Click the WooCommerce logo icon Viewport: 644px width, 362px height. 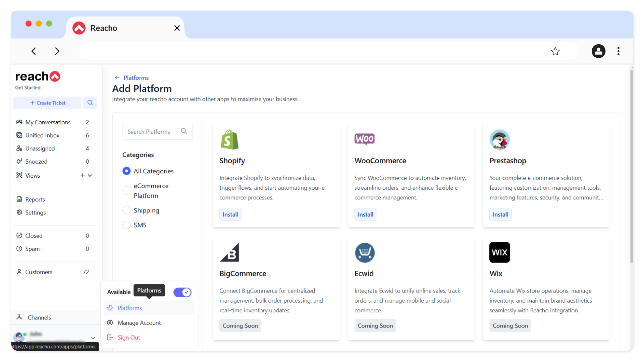(364, 139)
